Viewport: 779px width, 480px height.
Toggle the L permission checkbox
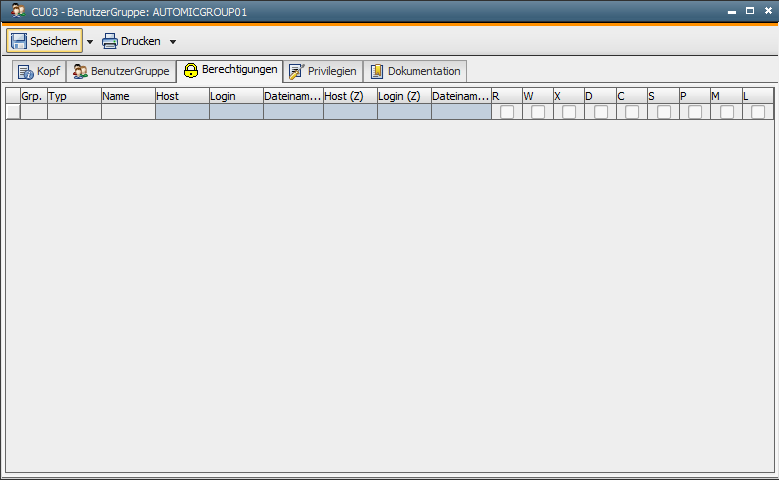click(758, 112)
